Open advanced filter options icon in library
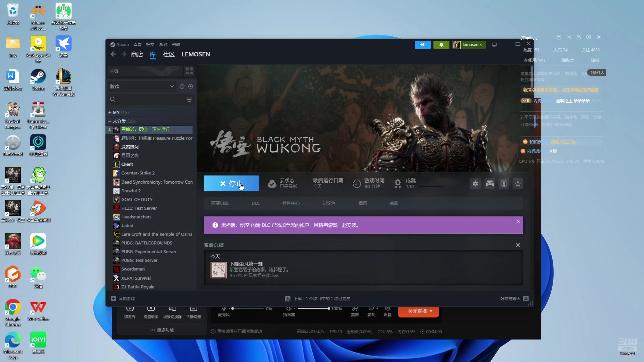The height and width of the screenshot is (362, 644). [x=189, y=100]
